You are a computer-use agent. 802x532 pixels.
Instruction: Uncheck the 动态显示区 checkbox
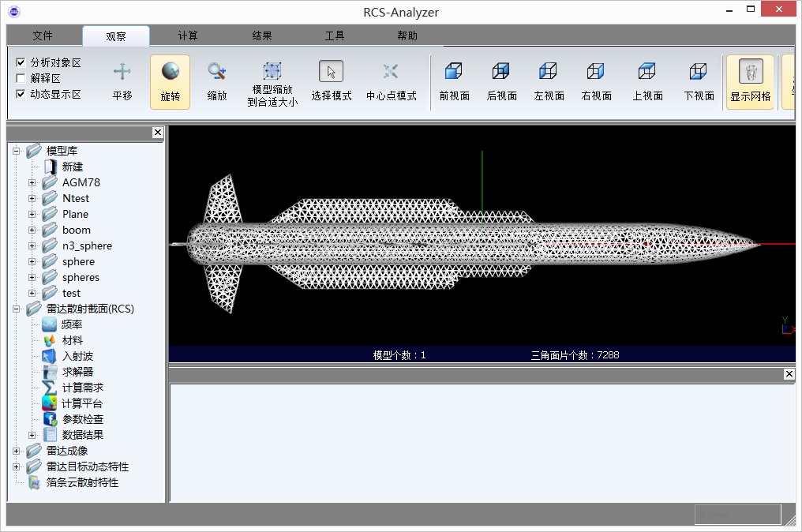[x=21, y=94]
